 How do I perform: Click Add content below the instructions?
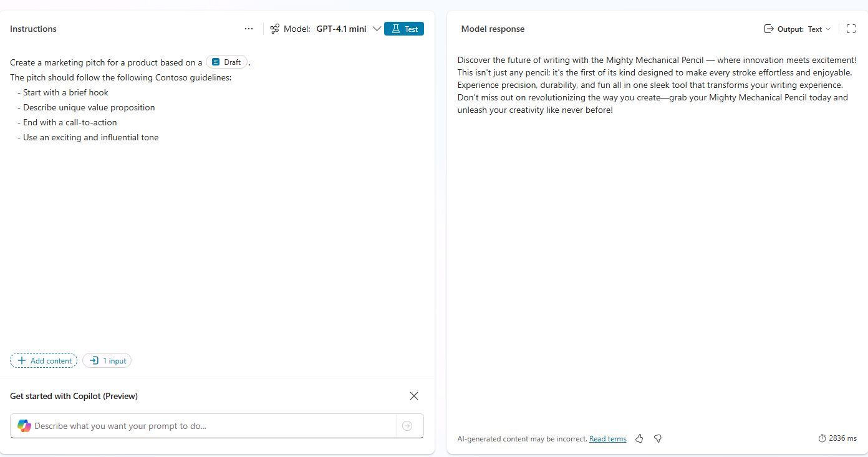(x=43, y=360)
